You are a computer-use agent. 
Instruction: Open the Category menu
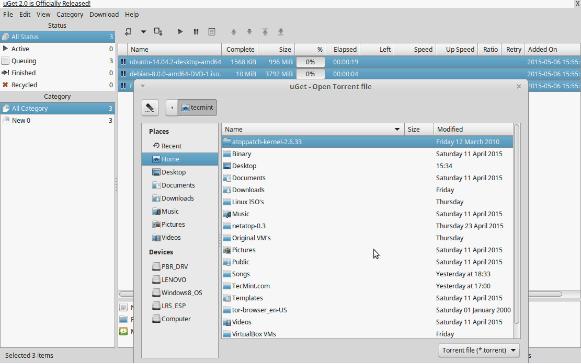click(x=70, y=14)
